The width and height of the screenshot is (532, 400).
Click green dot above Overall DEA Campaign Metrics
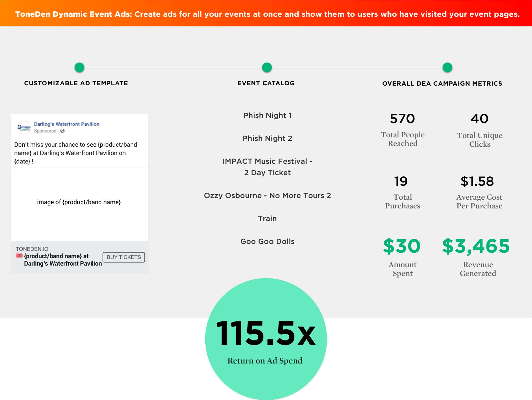tap(447, 68)
